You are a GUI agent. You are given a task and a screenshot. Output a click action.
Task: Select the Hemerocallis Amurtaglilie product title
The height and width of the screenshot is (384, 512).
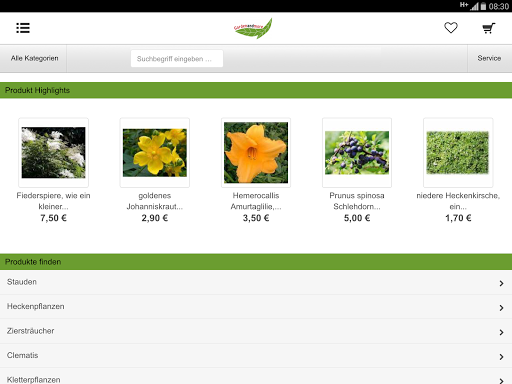pos(256,201)
